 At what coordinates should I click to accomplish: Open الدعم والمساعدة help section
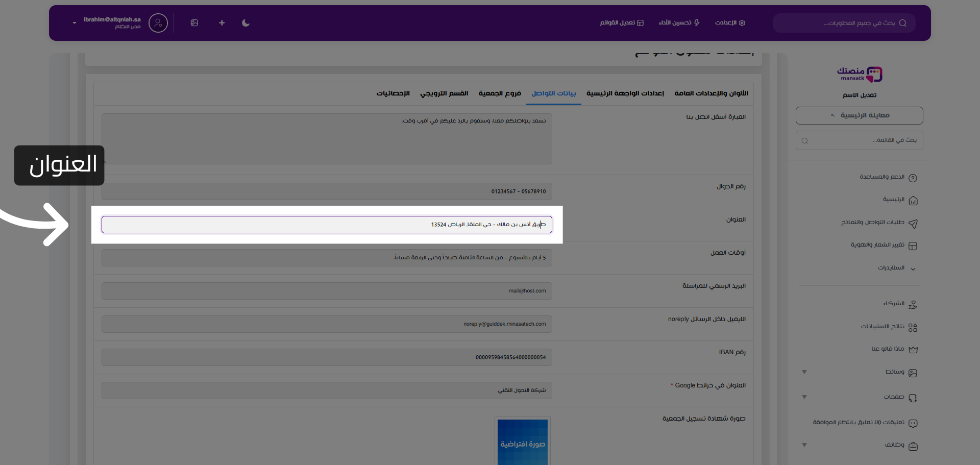pyautogui.click(x=881, y=177)
